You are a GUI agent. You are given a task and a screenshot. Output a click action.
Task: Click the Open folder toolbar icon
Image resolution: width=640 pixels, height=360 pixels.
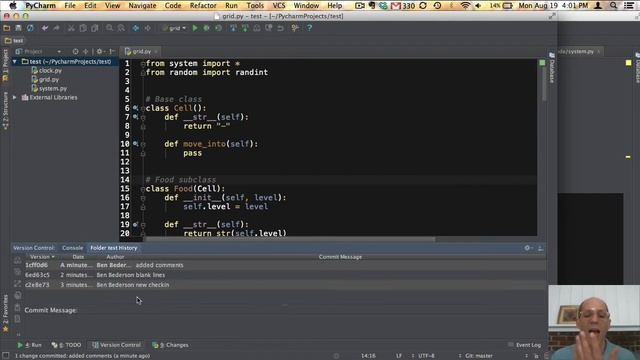click(x=7, y=28)
